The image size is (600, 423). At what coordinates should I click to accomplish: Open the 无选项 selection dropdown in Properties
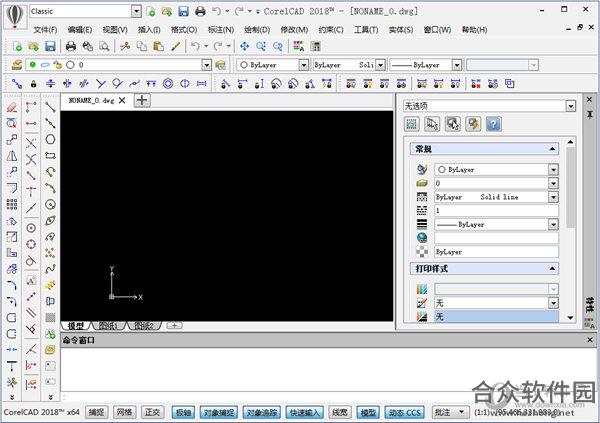pos(571,106)
